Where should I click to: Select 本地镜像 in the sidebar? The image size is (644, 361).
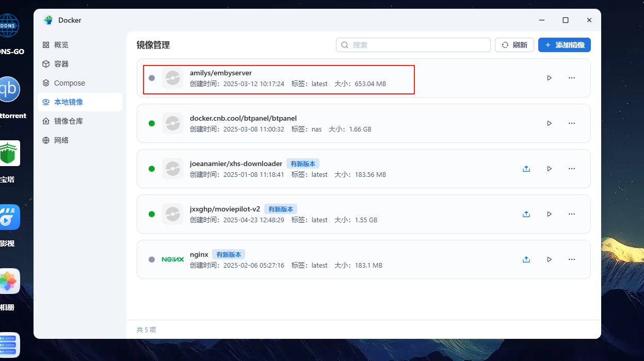click(x=80, y=102)
